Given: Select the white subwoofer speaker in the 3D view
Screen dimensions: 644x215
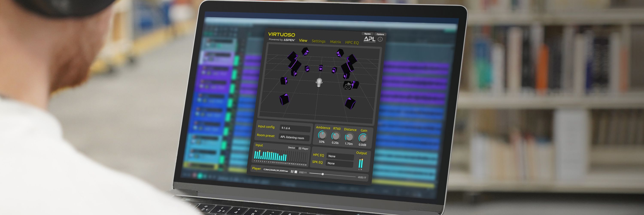Looking at the screenshot, I should tap(348, 86).
